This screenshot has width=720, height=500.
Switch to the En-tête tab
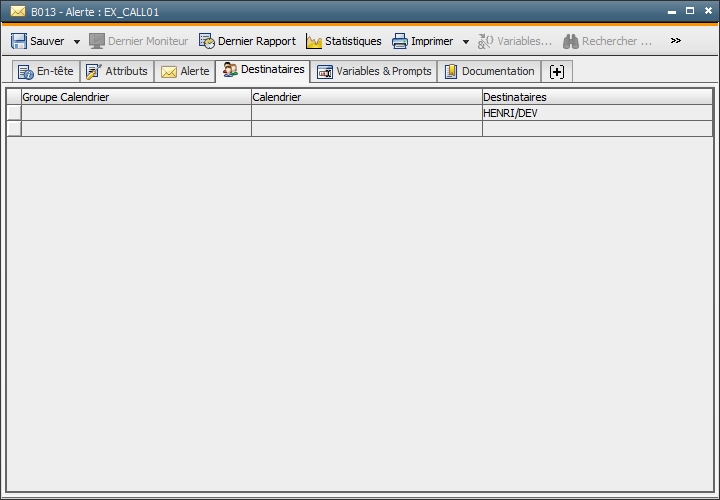click(x=45, y=71)
